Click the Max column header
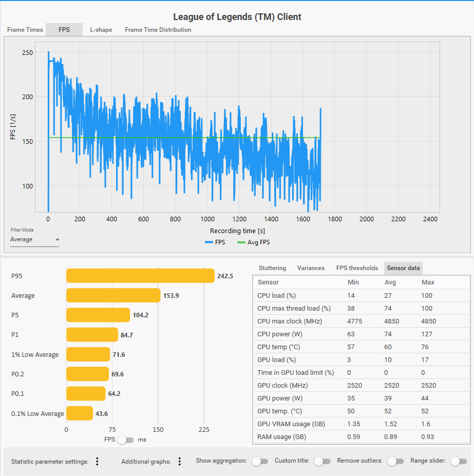This screenshot has height=476, width=474. tap(428, 282)
